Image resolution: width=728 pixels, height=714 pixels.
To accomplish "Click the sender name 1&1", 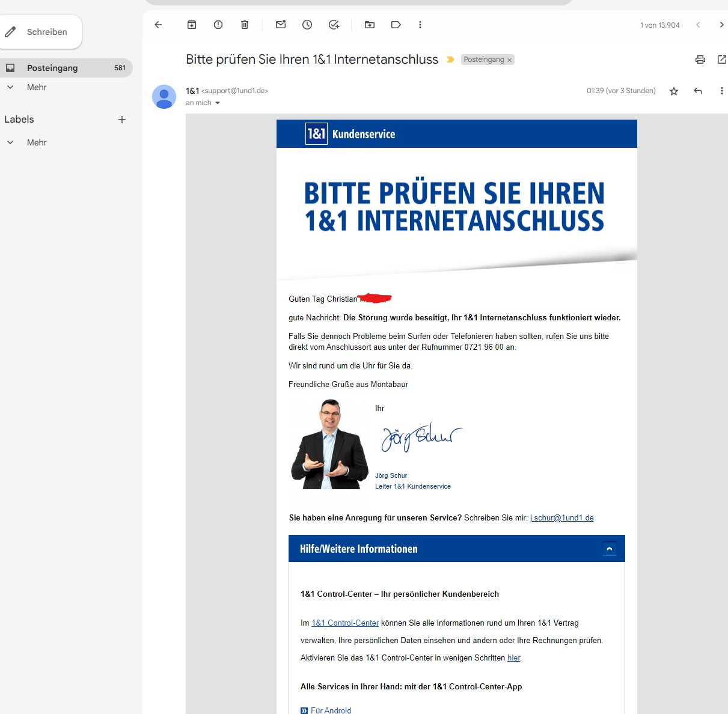I will click(192, 91).
